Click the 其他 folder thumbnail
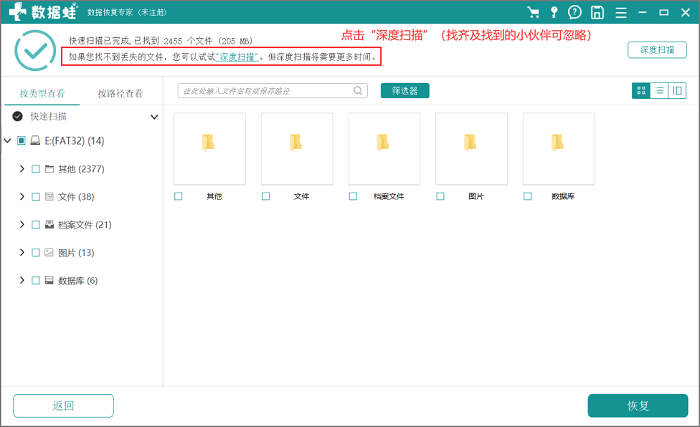 click(209, 149)
